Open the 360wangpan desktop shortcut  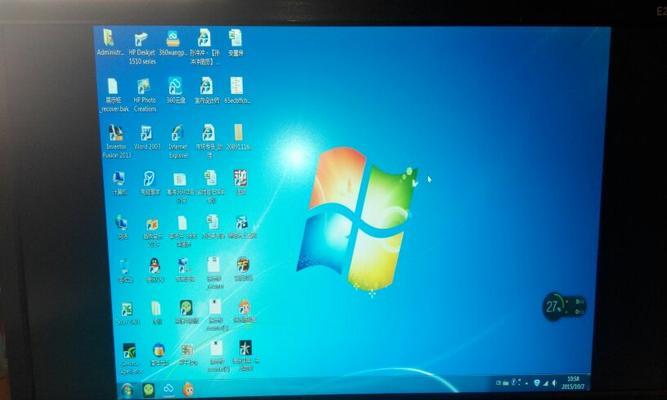pyautogui.click(x=173, y=43)
